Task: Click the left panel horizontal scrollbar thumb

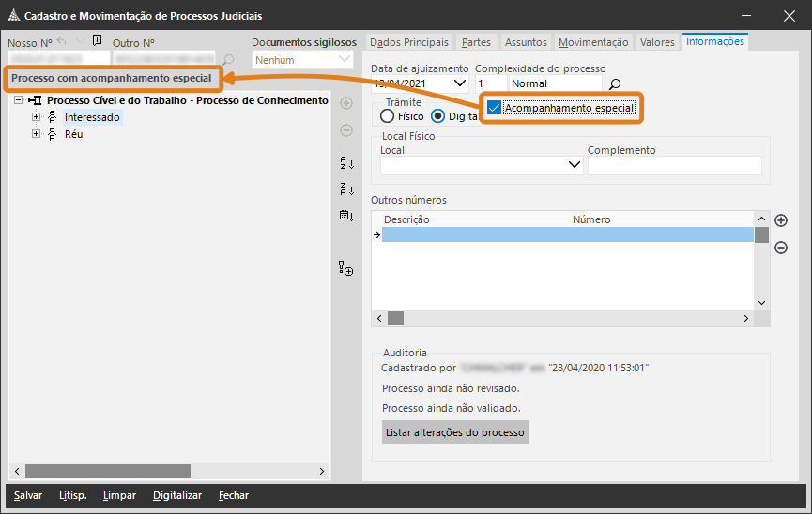Action: pyautogui.click(x=107, y=471)
